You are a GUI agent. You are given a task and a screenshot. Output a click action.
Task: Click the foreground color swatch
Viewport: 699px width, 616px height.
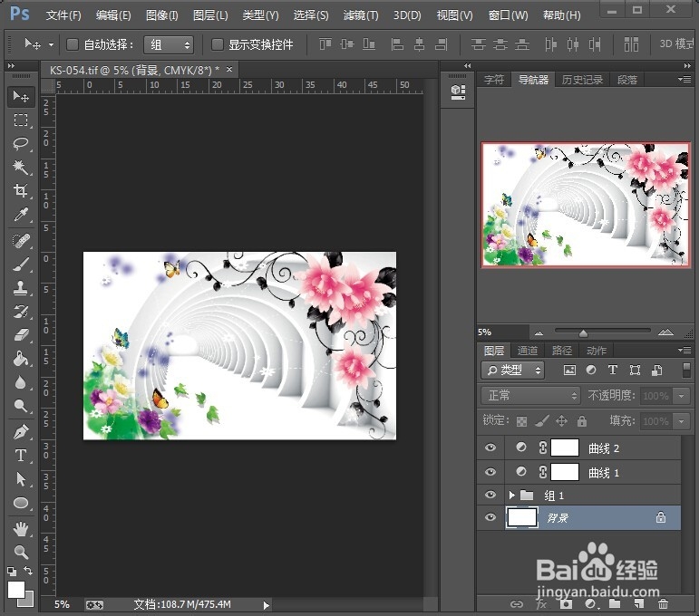[x=16, y=590]
